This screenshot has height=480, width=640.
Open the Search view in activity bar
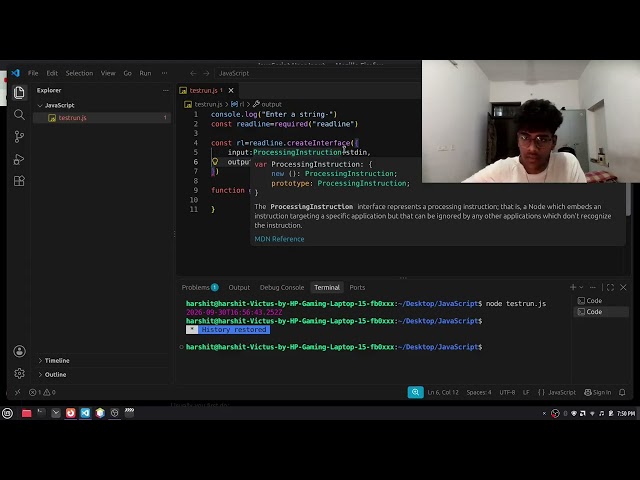(19, 115)
